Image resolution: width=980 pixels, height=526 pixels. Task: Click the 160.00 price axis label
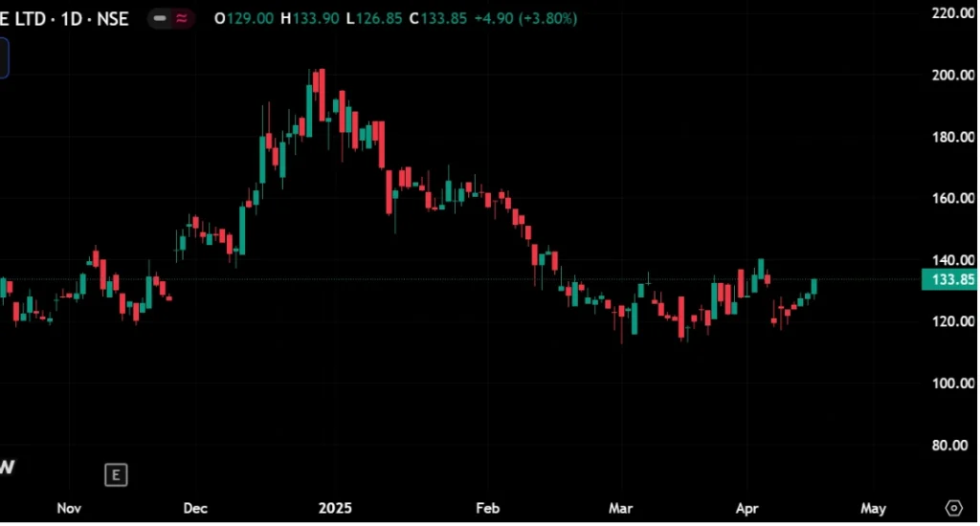pyautogui.click(x=953, y=198)
